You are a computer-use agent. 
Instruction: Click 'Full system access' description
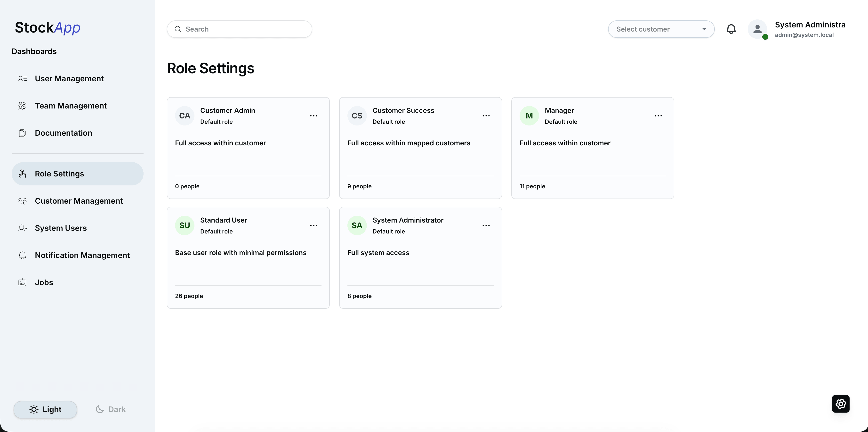[378, 253]
